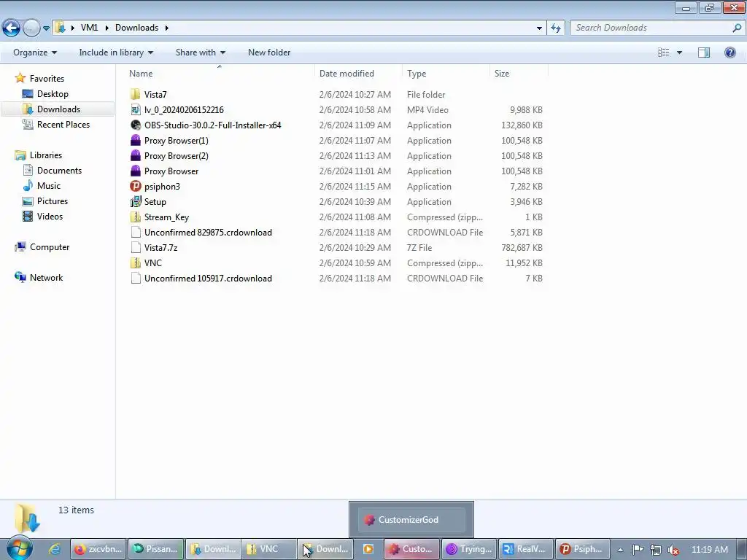Open the Organize menu
This screenshot has width=747, height=560.
tap(35, 52)
